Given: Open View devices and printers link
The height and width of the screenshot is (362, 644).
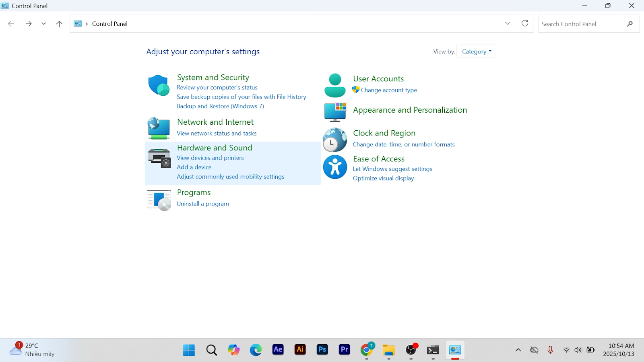Looking at the screenshot, I should tap(210, 158).
